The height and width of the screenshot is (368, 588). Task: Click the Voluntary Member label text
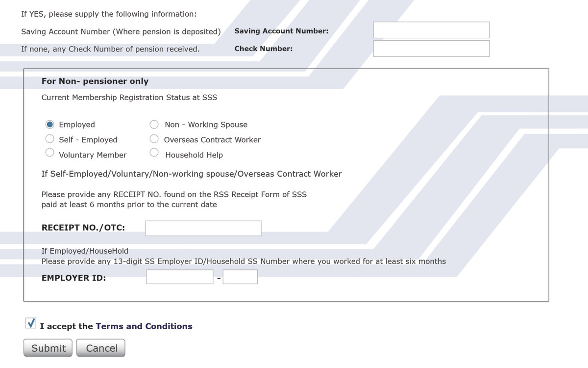(93, 155)
